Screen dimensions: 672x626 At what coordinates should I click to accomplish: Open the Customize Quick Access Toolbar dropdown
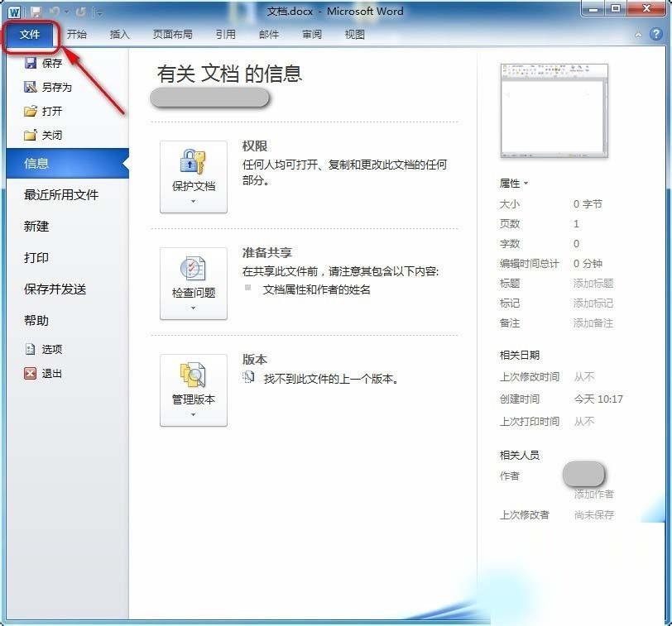click(98, 11)
